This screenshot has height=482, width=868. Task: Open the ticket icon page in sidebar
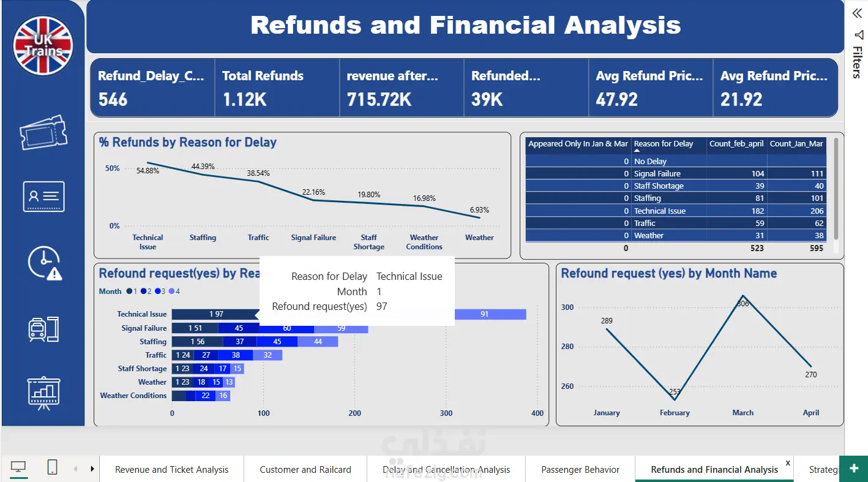43,132
